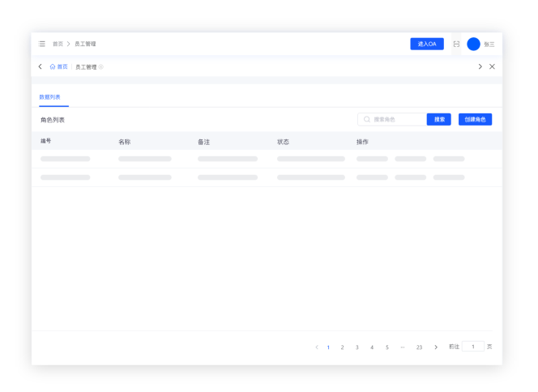
Task: Go to the next page arrow in pagination
Action: point(436,347)
